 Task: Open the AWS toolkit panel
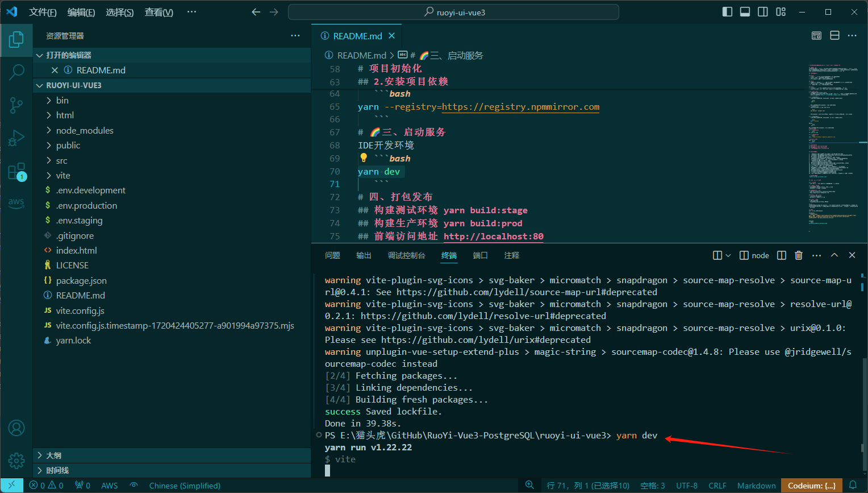16,202
